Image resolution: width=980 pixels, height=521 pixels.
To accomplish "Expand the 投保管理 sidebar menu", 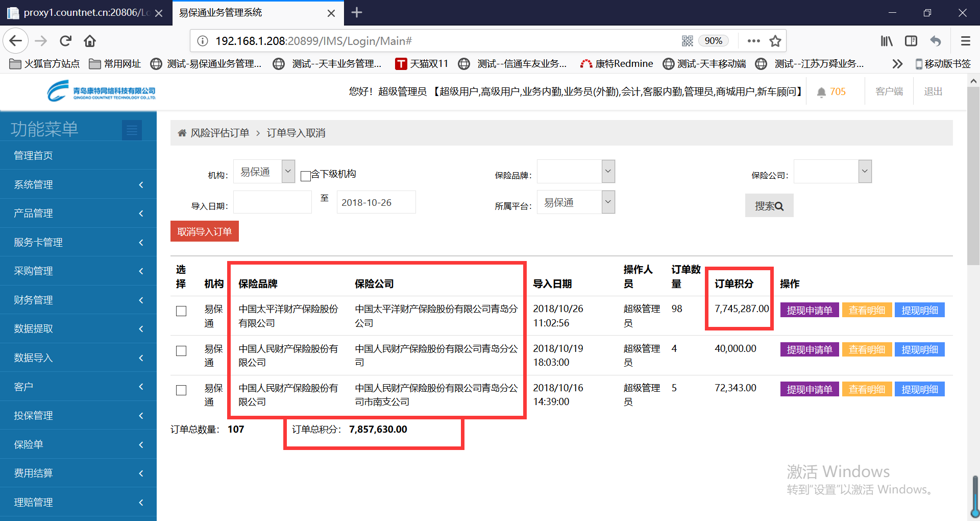I will [x=78, y=415].
